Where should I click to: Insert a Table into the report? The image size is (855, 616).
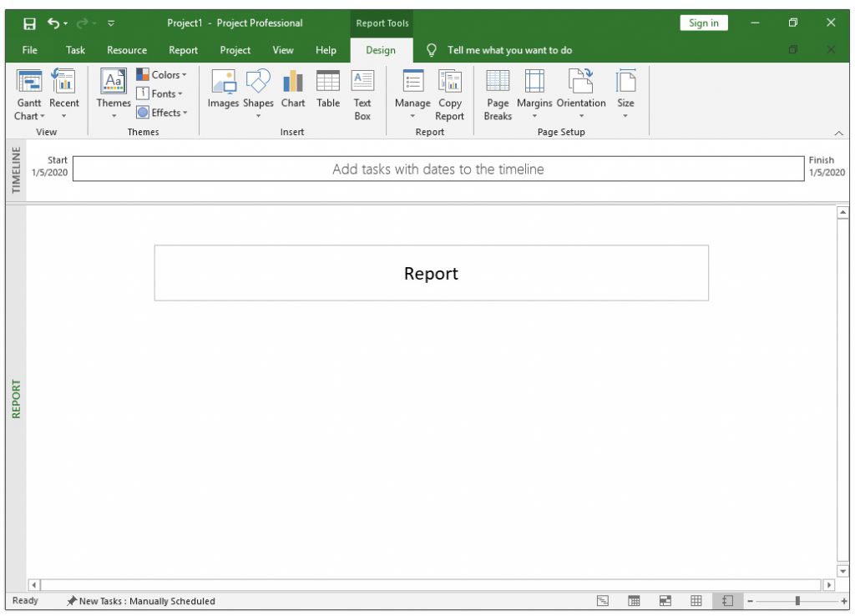pos(328,89)
